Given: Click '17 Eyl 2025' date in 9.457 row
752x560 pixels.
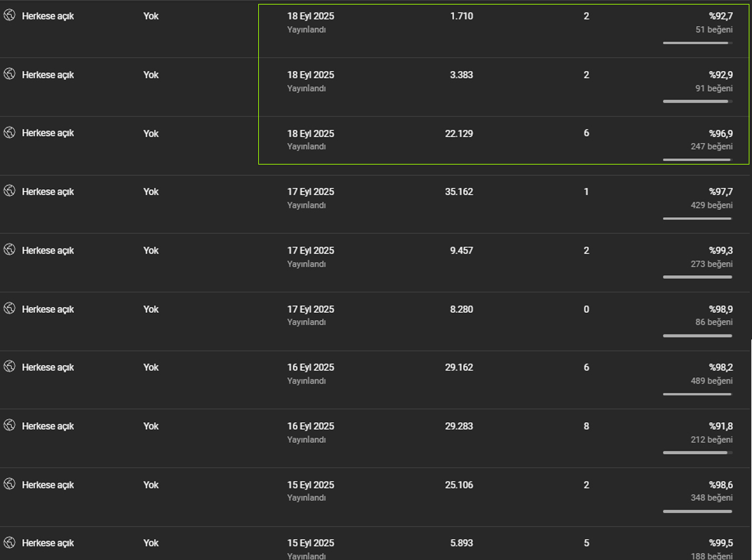Looking at the screenshot, I should coord(311,250).
